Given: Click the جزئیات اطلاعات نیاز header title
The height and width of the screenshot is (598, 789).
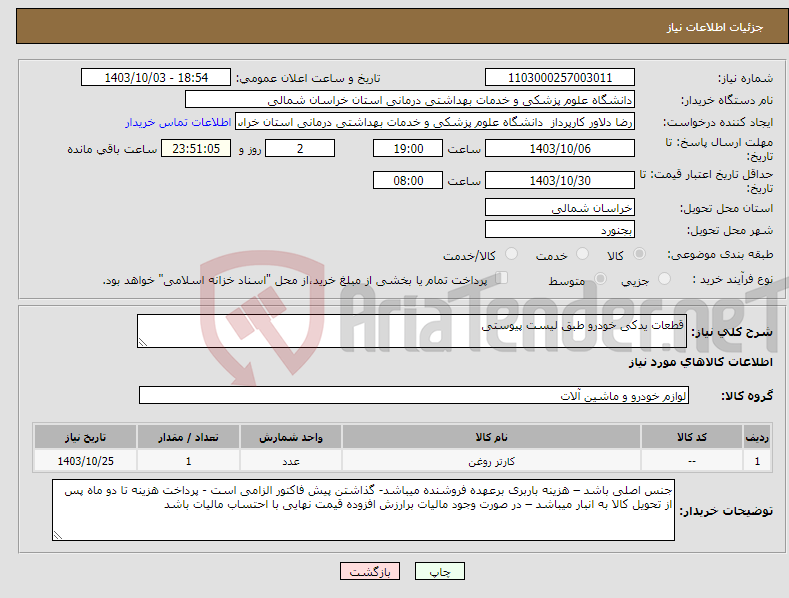Looking at the screenshot, I should click(x=715, y=27).
